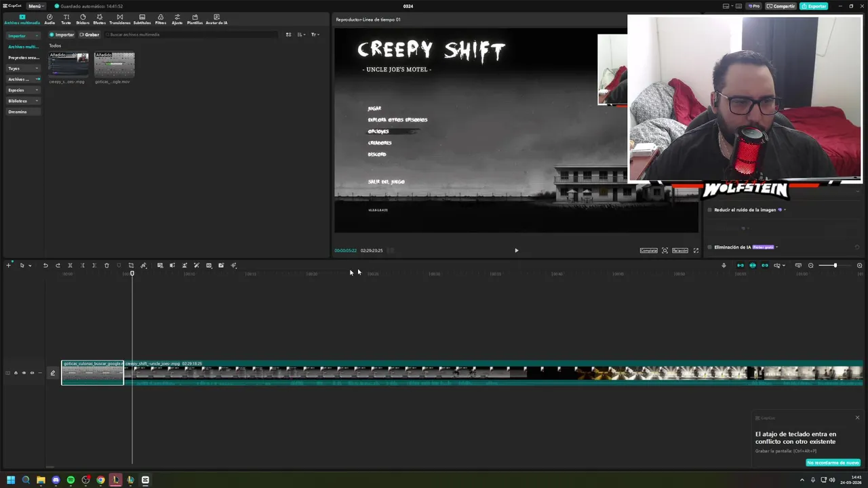
Task: Toggle auto snapping on the timeline
Action: point(753,266)
